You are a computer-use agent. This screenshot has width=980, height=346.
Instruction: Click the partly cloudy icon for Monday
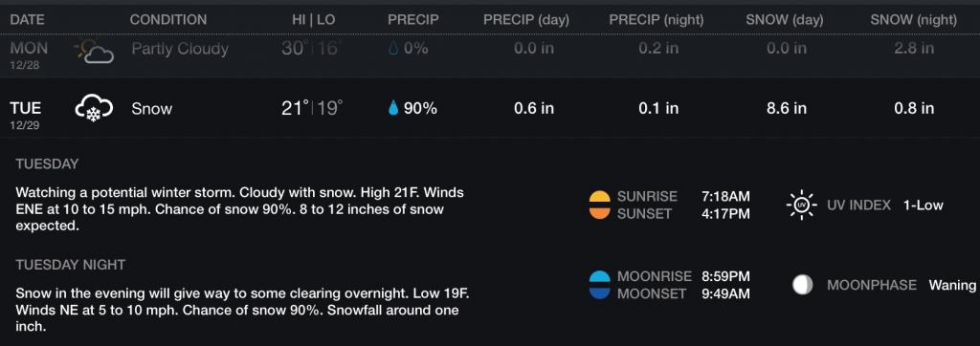pos(94,51)
